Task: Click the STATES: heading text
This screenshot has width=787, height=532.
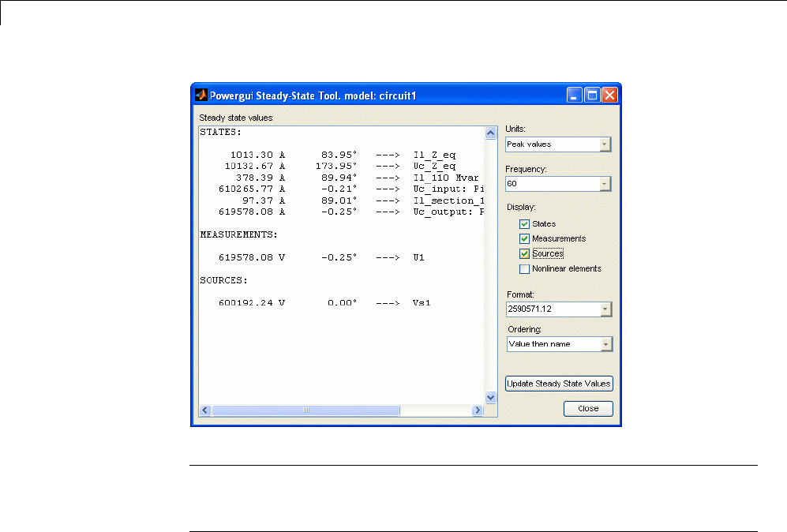Action: [x=221, y=132]
